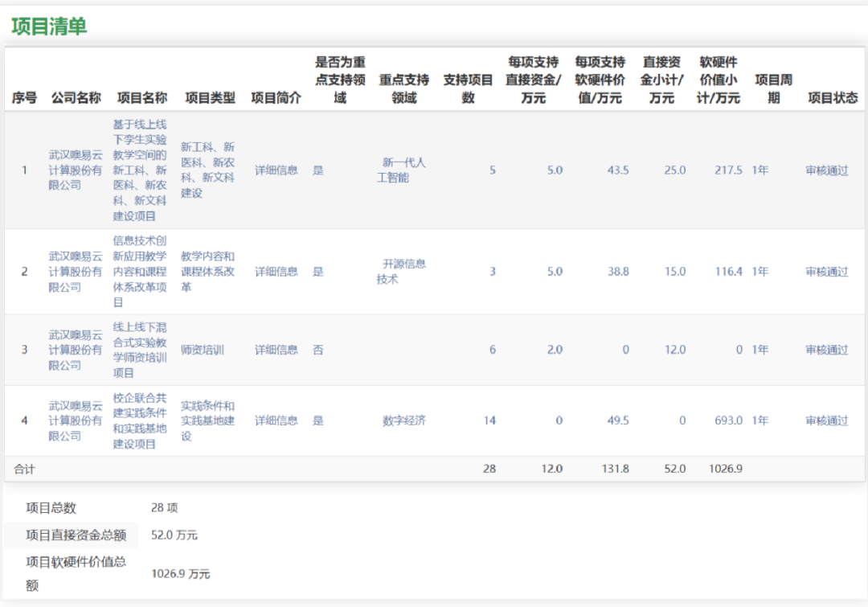The width and height of the screenshot is (868, 607).
Task: Open 详细信息 for the 开源信息技术 row
Action: 276,272
